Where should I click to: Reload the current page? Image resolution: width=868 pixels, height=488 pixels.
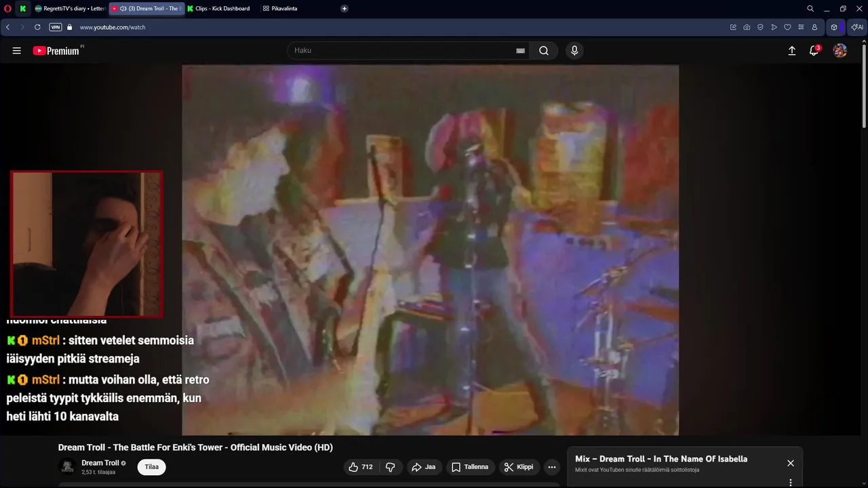click(37, 27)
